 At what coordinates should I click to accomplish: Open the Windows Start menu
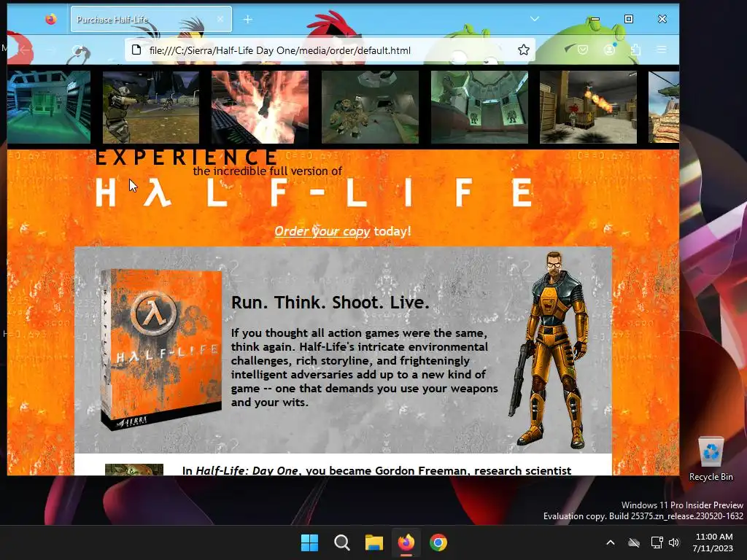[309, 542]
